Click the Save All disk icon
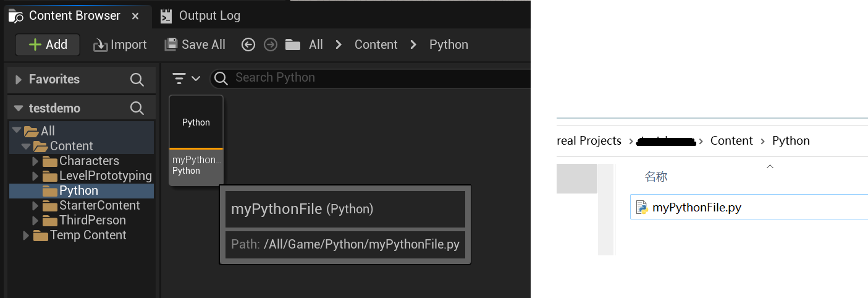 pos(171,45)
